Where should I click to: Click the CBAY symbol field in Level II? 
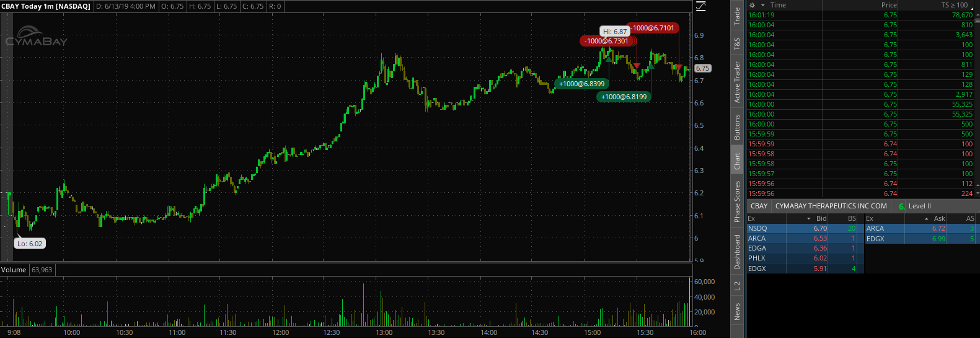pos(759,206)
